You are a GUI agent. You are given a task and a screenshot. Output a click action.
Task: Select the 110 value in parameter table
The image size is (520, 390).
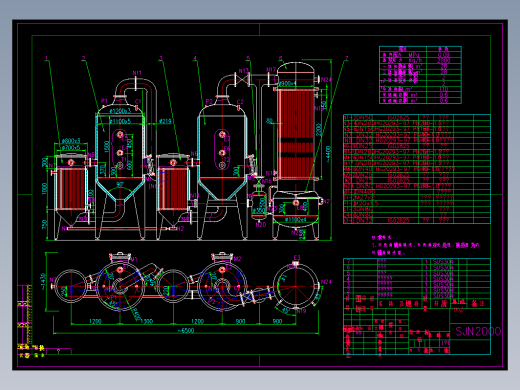coord(444,89)
